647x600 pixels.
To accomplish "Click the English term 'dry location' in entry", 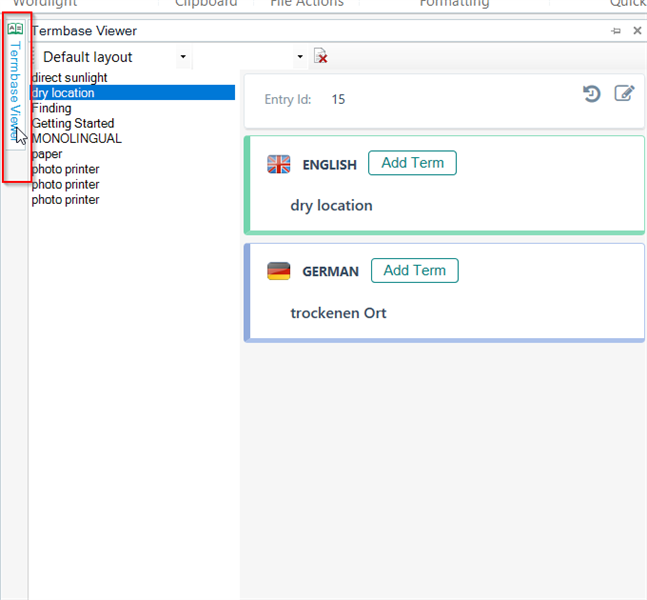I will click(331, 206).
